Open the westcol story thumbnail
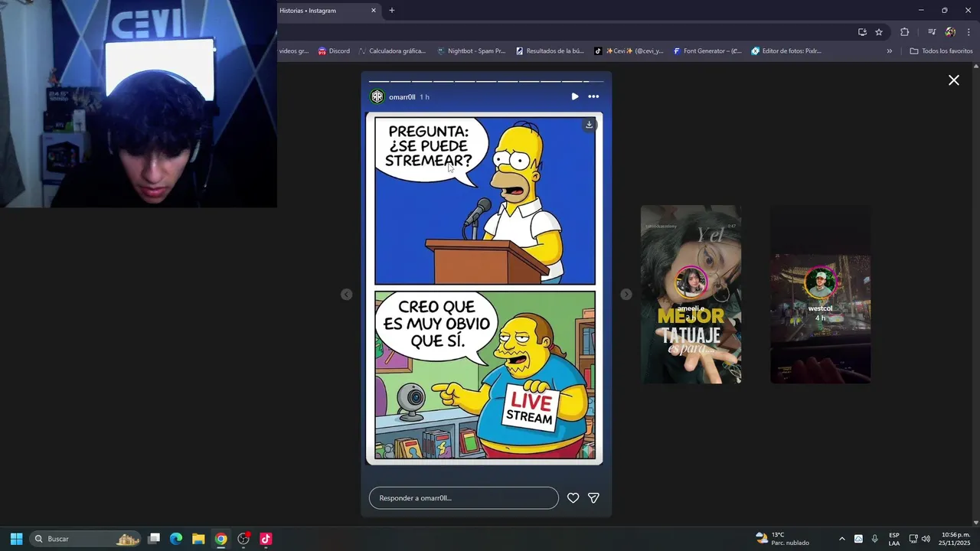 (820, 295)
